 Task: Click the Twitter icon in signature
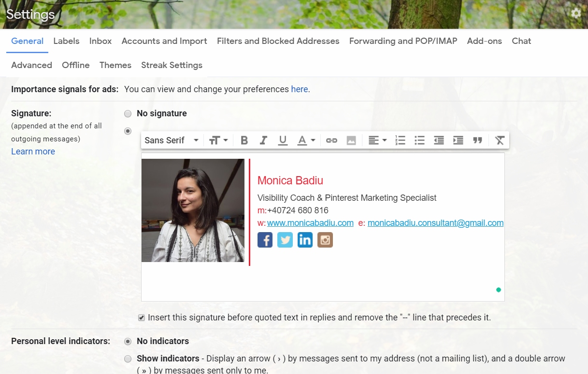click(x=285, y=240)
